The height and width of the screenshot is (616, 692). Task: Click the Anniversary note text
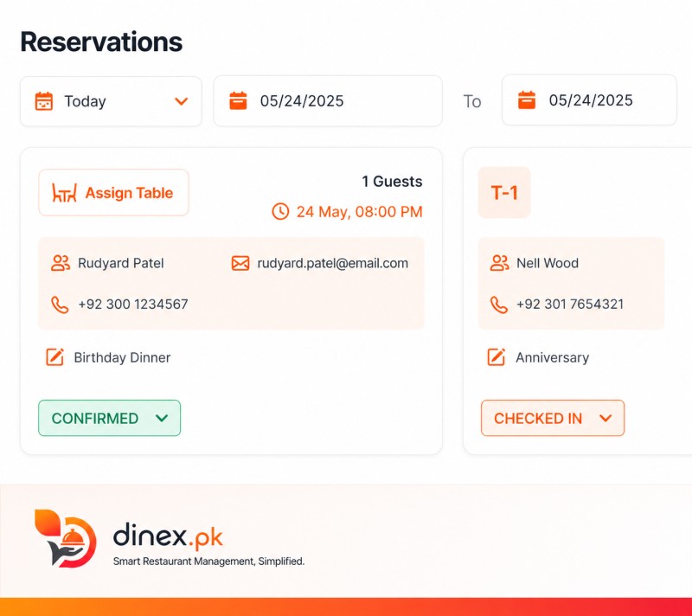553,357
